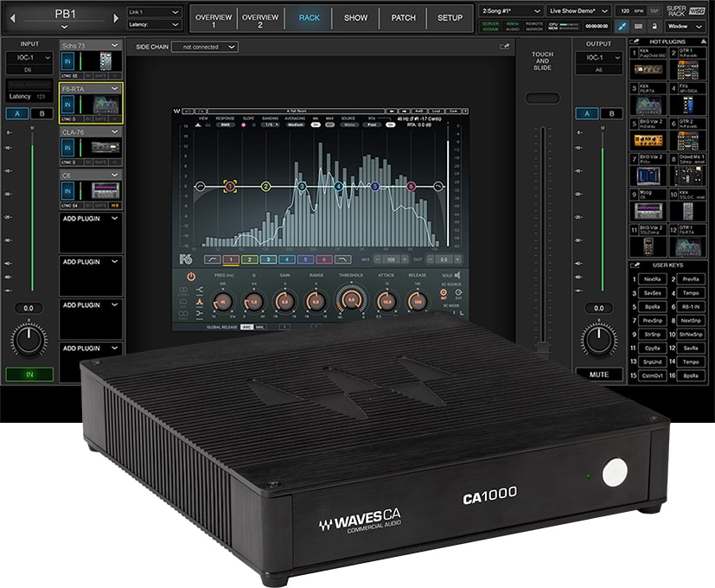The height and width of the screenshot is (588, 715).
Task: Toggle the green rack IN button
Action: coord(29,374)
